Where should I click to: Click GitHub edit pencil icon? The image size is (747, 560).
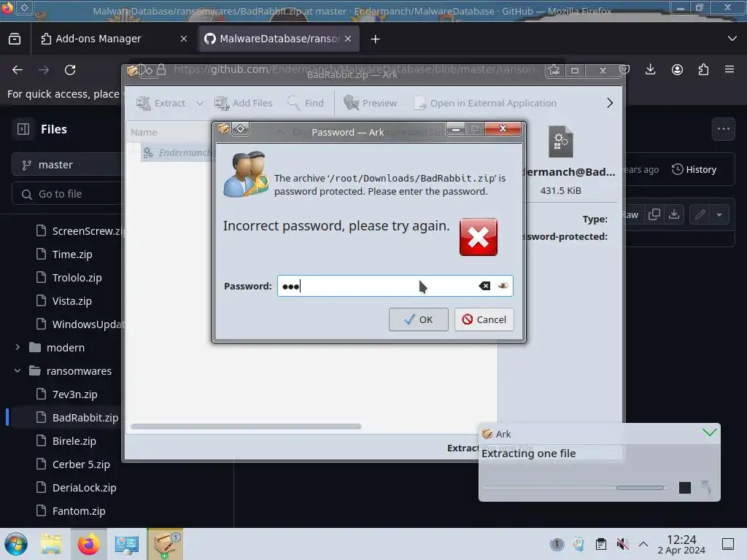click(x=700, y=215)
